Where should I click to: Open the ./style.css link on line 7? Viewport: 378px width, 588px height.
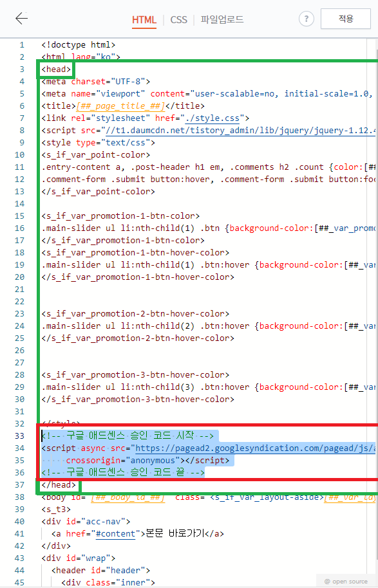(x=213, y=118)
